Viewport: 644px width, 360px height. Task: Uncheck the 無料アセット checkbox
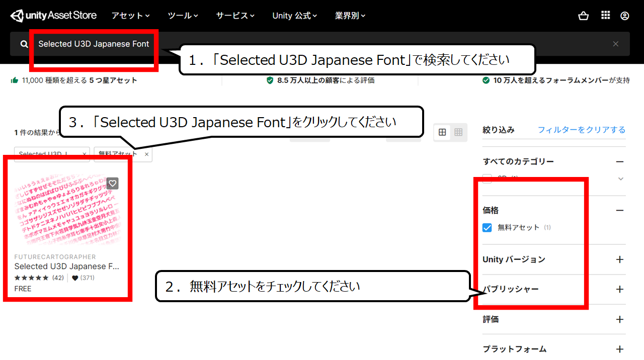[487, 227]
